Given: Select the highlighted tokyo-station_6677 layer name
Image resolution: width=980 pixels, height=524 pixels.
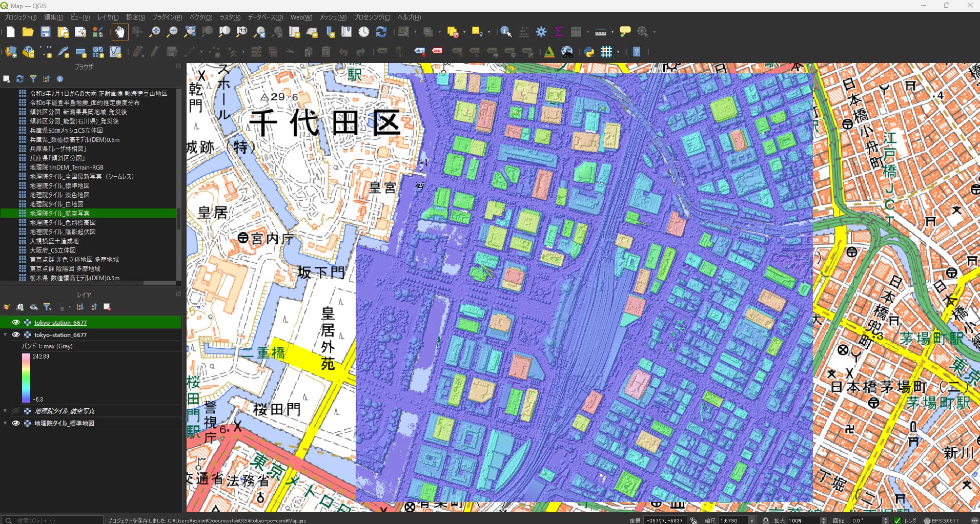Looking at the screenshot, I should 60,322.
